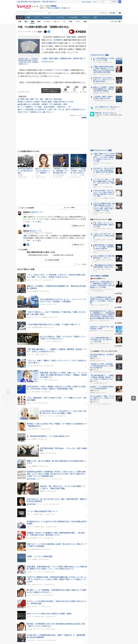
Task: Share 岡部芳彦's comment on X
Action: point(25,245)
